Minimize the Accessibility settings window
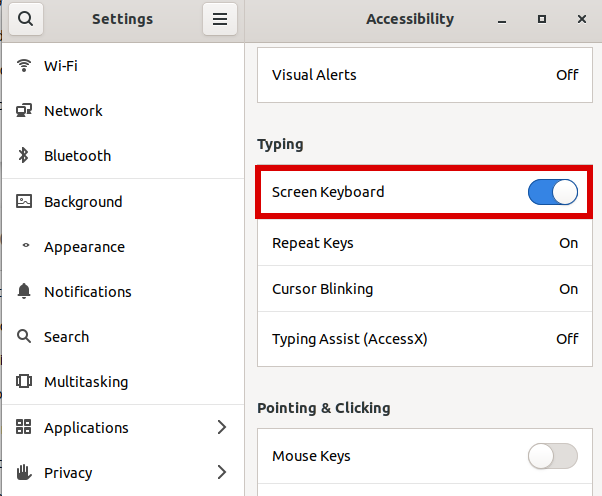The width and height of the screenshot is (602, 496). (x=502, y=19)
